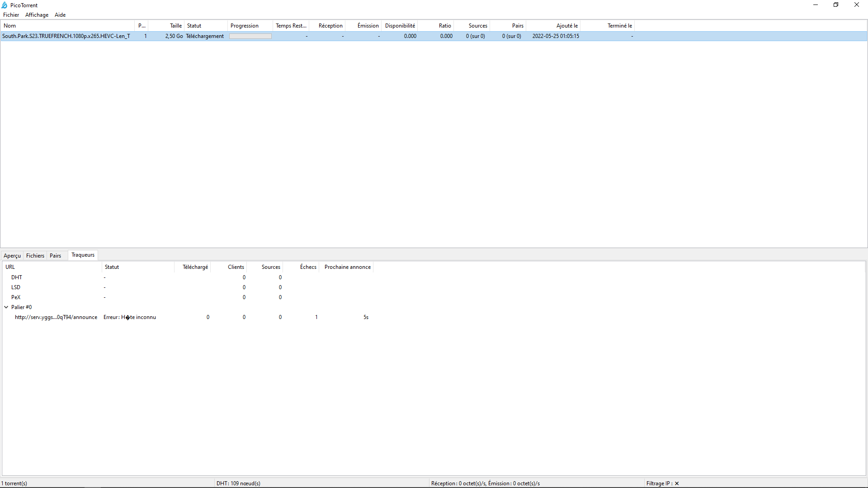Click the torrent download progress bar

pyautogui.click(x=250, y=36)
